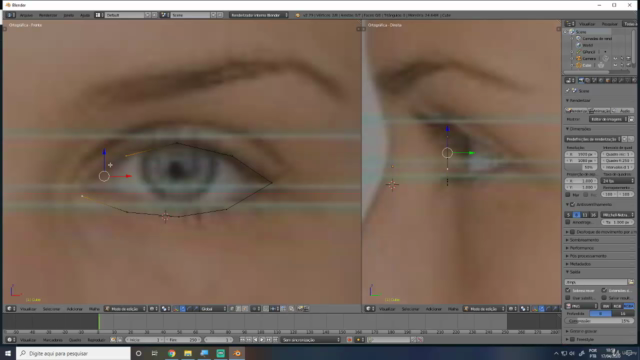Adjust the resolution percentage slider
Viewport: 640px width, 360px height.
tap(582, 167)
